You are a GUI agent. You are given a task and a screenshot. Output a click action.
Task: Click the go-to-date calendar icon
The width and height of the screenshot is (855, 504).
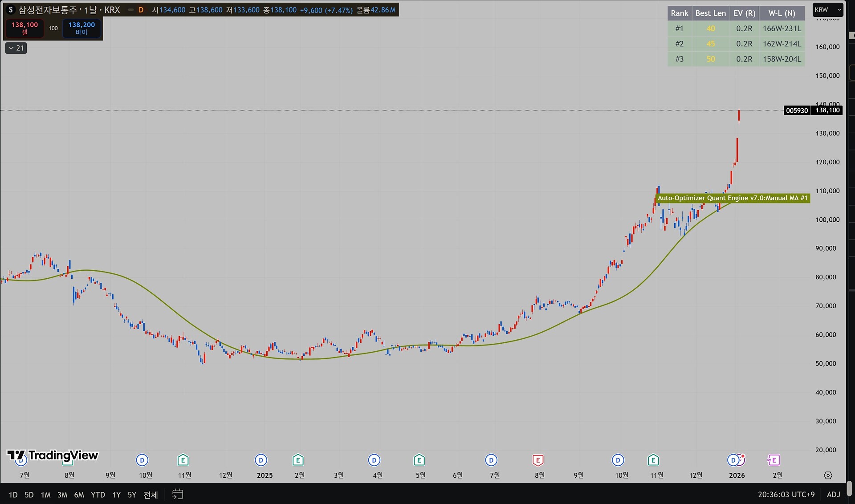tap(177, 494)
